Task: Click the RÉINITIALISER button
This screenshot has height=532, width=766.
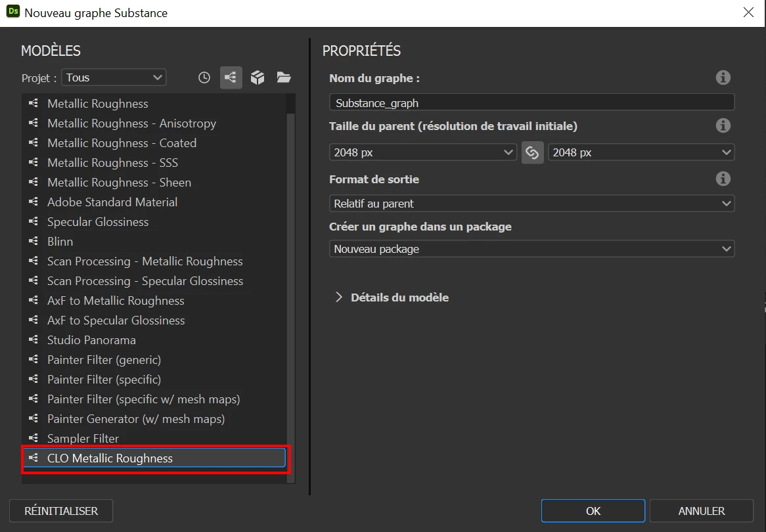Action: click(61, 511)
